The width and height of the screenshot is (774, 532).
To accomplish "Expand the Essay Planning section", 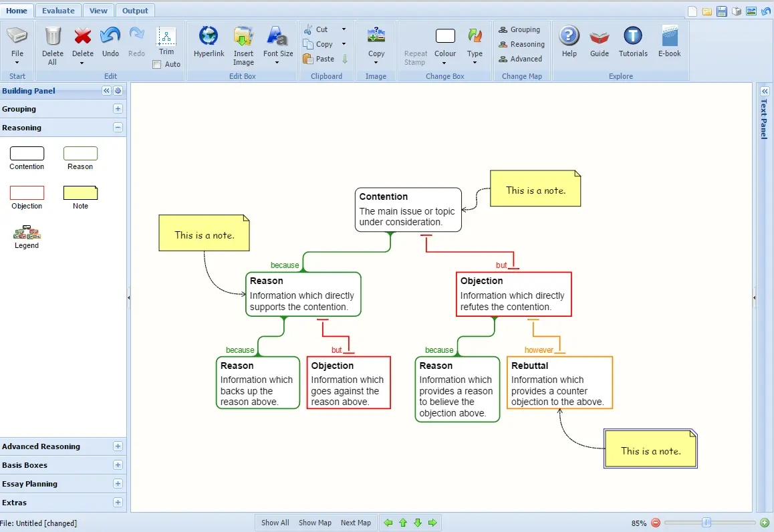I will (x=118, y=484).
